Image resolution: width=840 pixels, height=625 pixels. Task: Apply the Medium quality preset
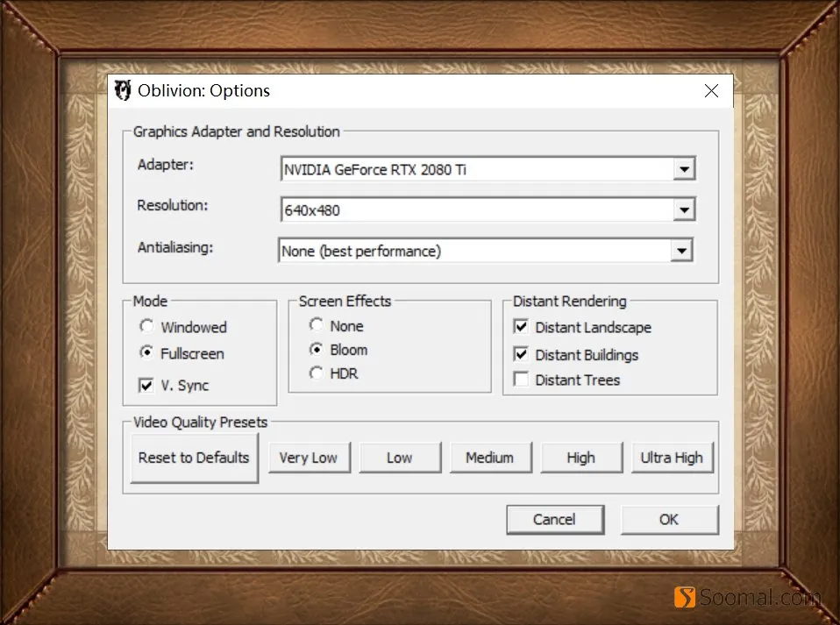click(x=490, y=458)
